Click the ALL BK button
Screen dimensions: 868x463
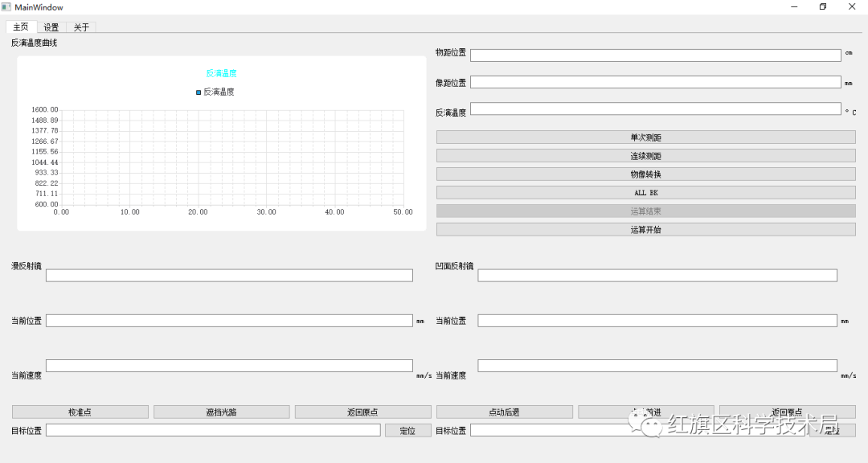point(645,193)
